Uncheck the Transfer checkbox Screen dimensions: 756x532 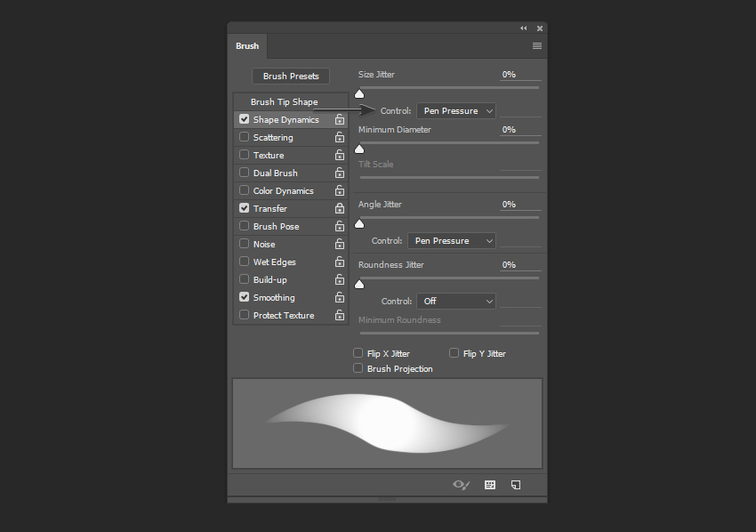244,208
